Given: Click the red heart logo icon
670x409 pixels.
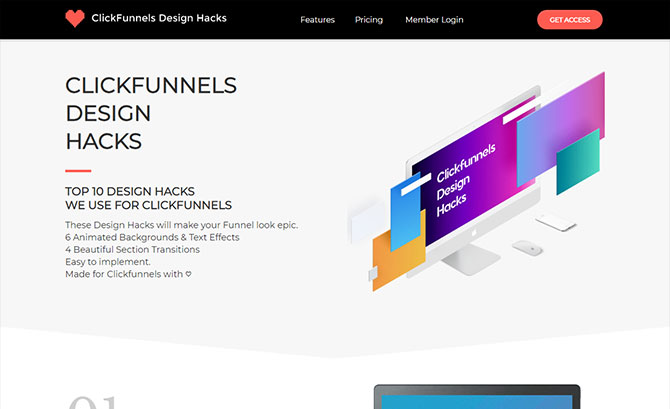Looking at the screenshot, I should (x=75, y=19).
